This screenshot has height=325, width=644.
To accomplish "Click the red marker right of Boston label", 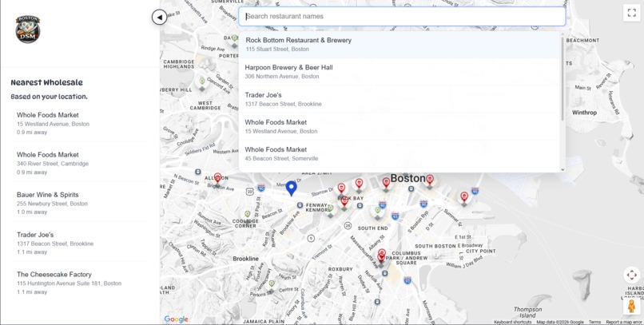I will 430,180.
